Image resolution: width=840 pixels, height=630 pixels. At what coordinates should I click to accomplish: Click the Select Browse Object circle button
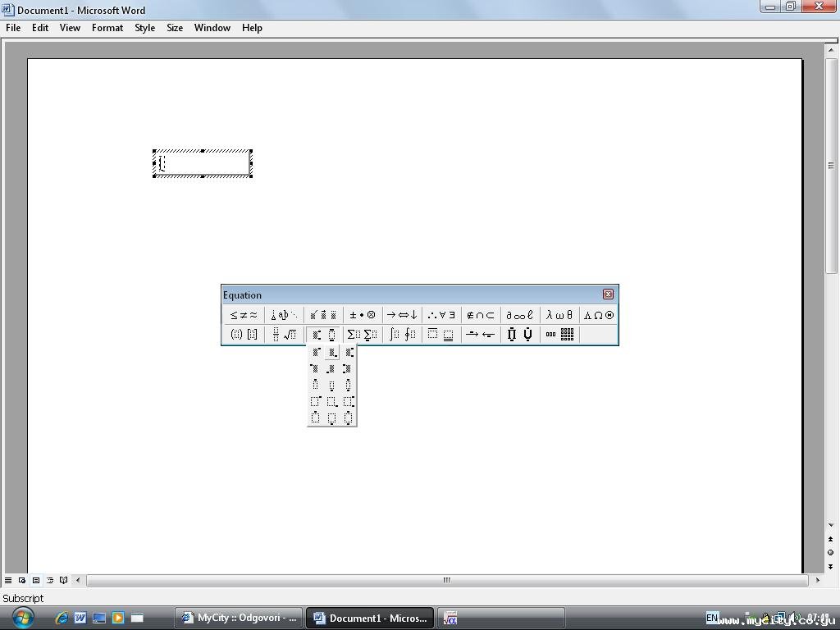(831, 552)
